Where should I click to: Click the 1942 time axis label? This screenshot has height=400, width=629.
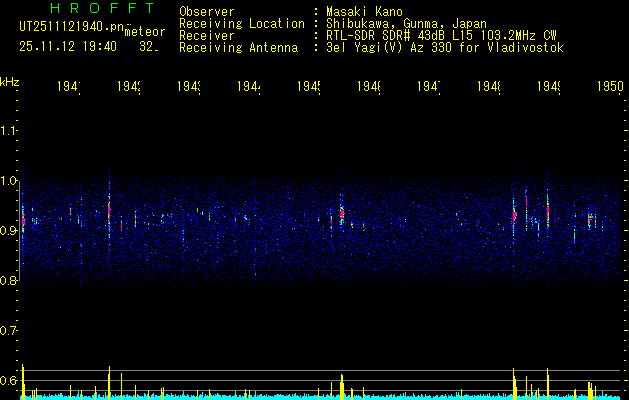click(129, 86)
